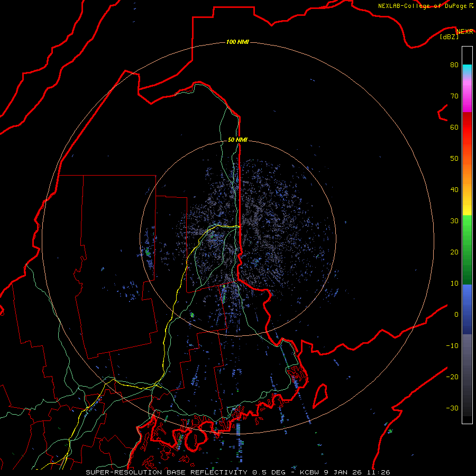The image size is (476, 476).
Task: Click the 50 NMI range ring label
Action: pos(237,140)
